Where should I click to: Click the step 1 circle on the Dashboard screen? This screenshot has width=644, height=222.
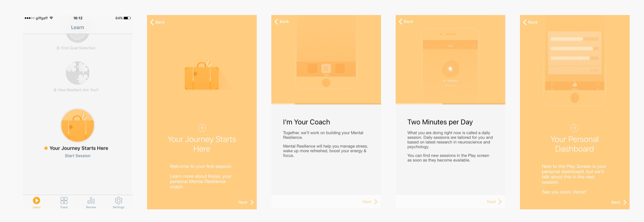click(x=574, y=128)
